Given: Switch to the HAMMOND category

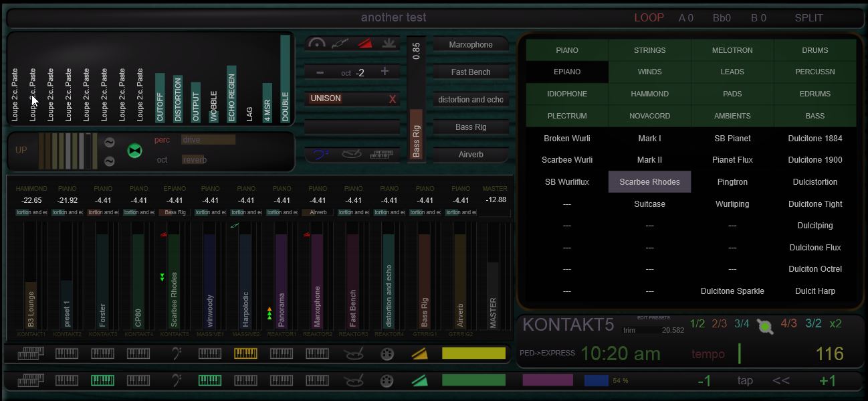Looking at the screenshot, I should pyautogui.click(x=649, y=94).
